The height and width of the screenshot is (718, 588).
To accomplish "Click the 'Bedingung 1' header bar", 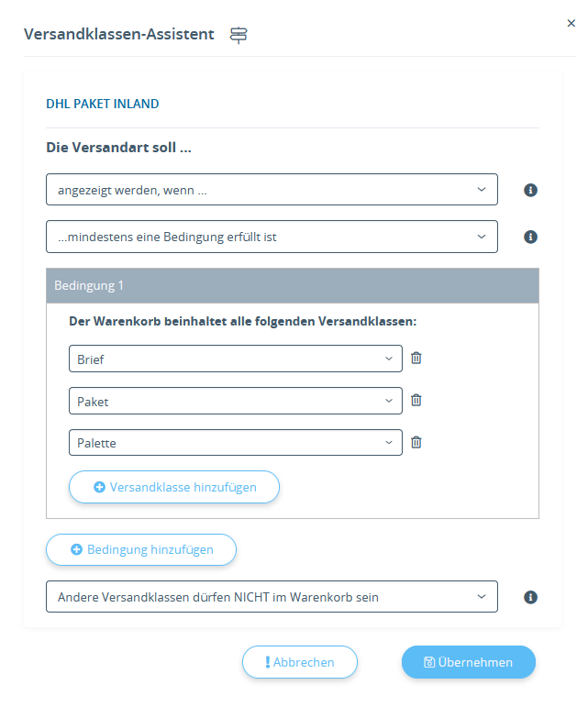I will tap(292, 285).
